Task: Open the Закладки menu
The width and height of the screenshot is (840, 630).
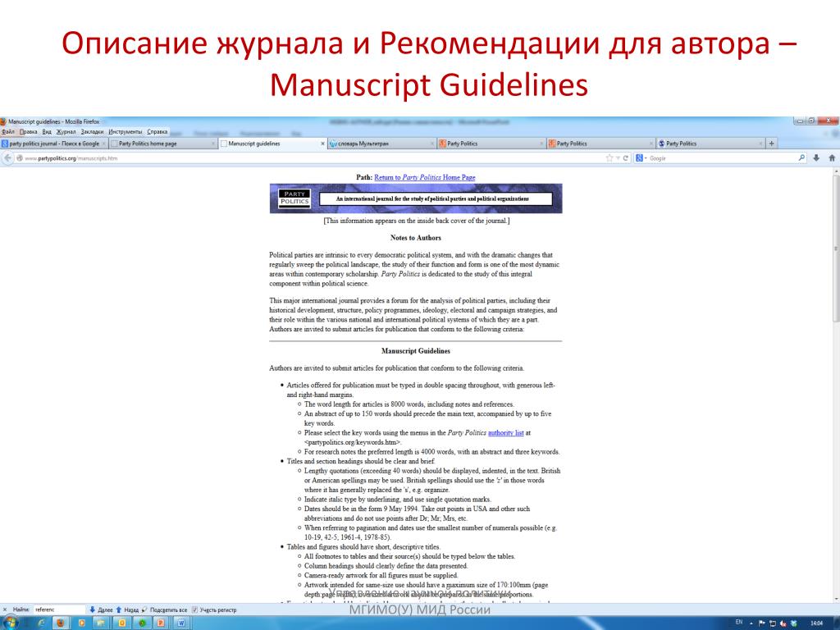Action: tap(92, 132)
